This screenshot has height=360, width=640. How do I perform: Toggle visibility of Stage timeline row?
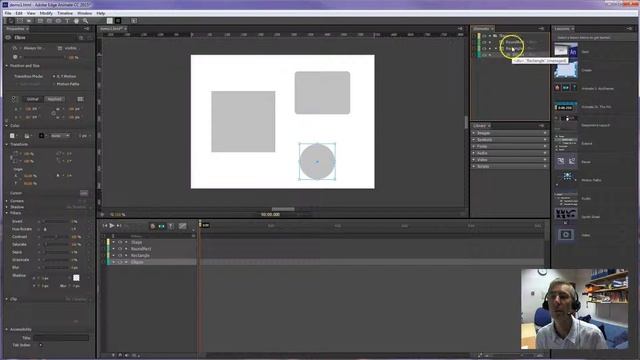coord(120,242)
